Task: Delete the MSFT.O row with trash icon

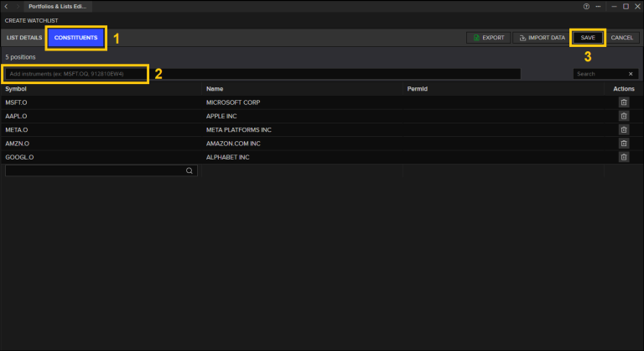Action: tap(624, 102)
